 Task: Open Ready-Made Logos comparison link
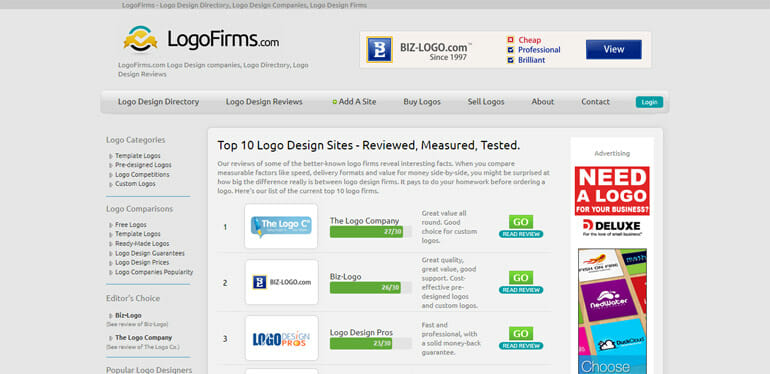point(142,243)
